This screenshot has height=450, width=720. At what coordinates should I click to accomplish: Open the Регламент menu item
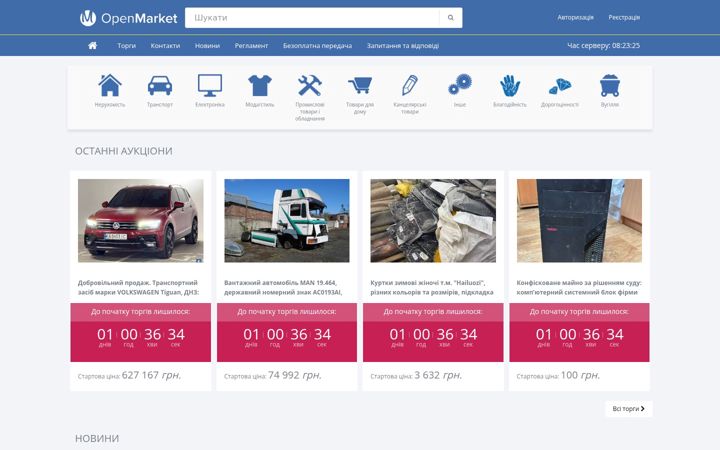(251, 45)
